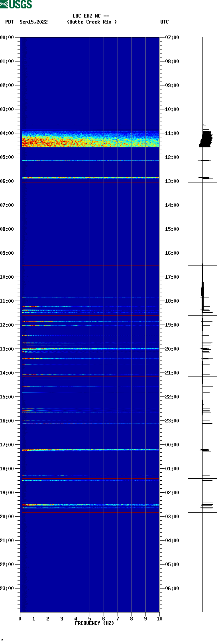Click the '(Butte Creek Rim )' label
The width and height of the screenshot is (220, 644).
click(x=92, y=22)
